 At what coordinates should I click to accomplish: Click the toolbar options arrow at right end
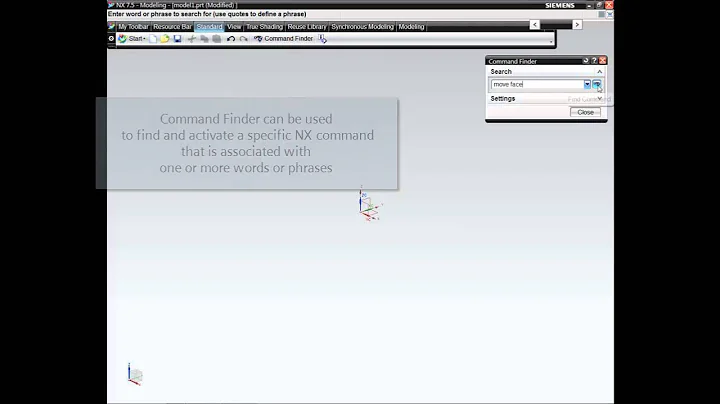[x=551, y=42]
